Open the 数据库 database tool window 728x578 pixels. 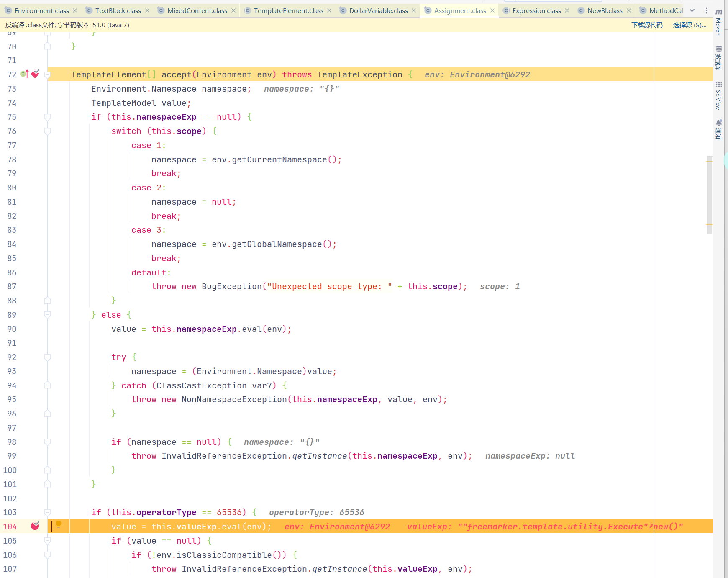719,58
